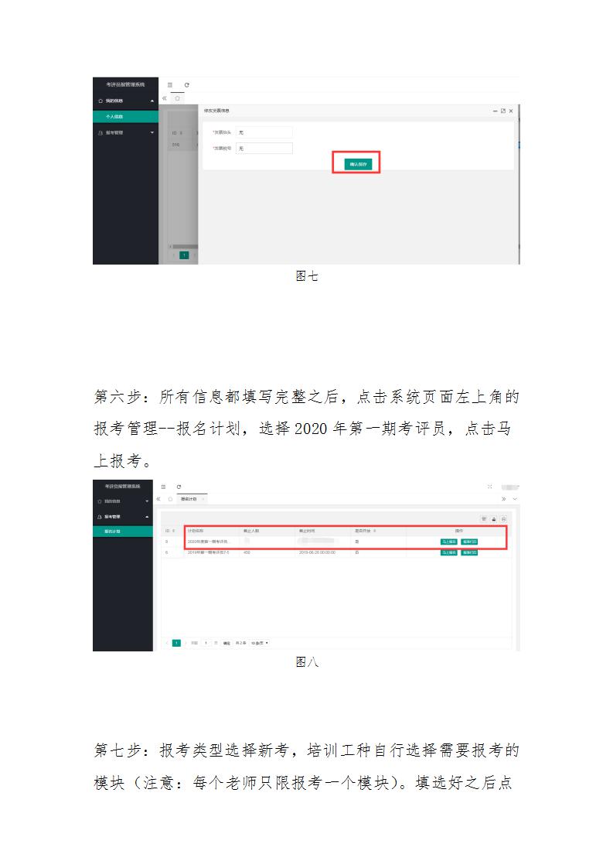The height and width of the screenshot is (868, 613).
Task: Click next page arrow in figure 8 pagination
Action: coord(186,643)
